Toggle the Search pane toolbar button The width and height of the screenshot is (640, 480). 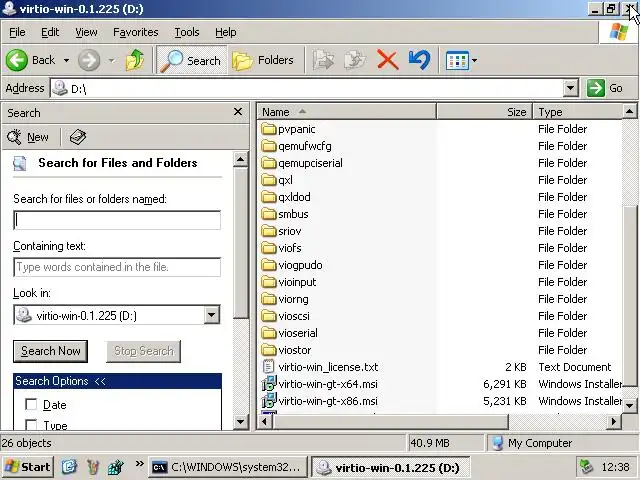coord(191,60)
